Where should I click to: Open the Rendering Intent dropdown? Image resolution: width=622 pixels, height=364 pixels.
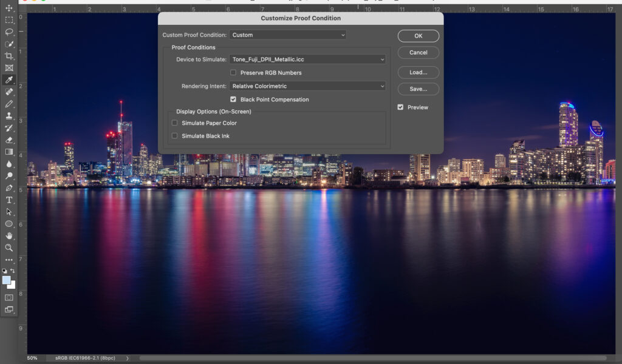pos(307,86)
